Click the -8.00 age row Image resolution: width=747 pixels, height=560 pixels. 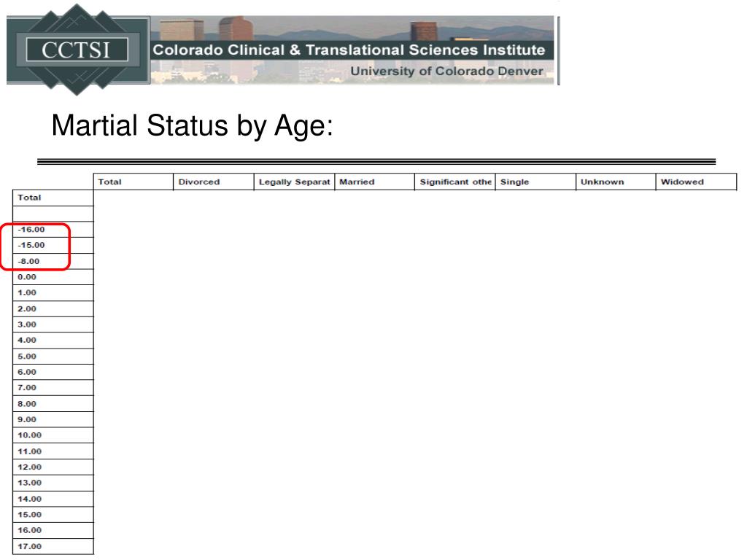(x=53, y=262)
